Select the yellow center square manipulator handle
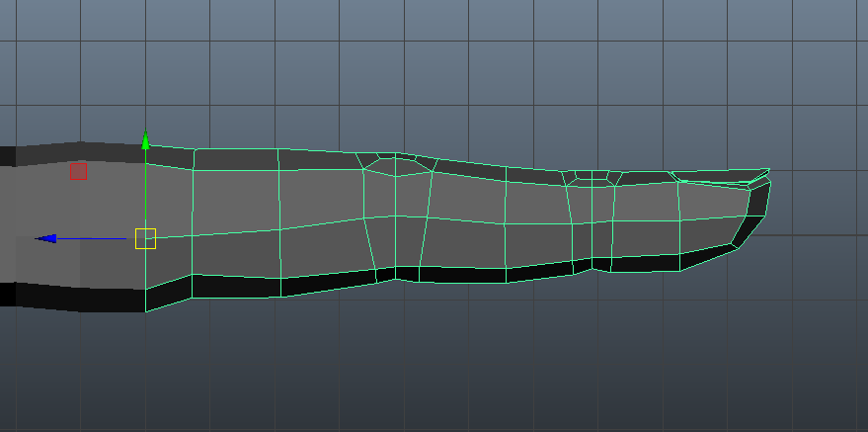 (145, 238)
